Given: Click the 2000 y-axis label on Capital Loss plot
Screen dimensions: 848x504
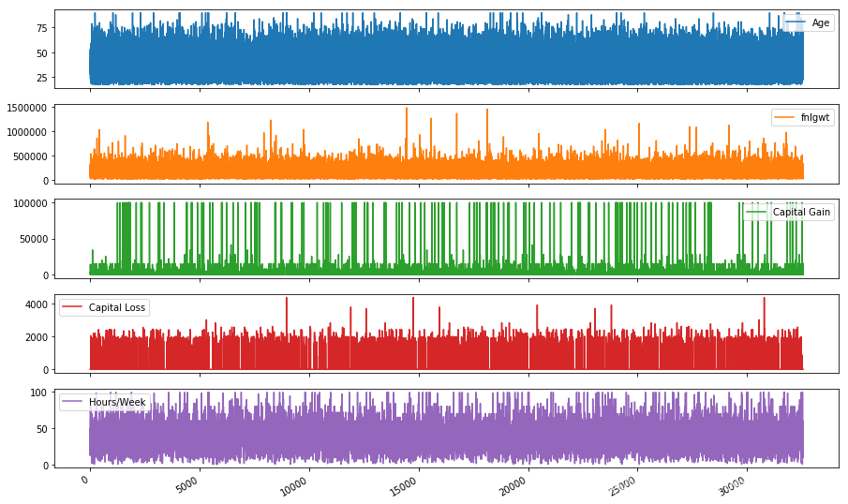Looking at the screenshot, I should pos(37,337).
